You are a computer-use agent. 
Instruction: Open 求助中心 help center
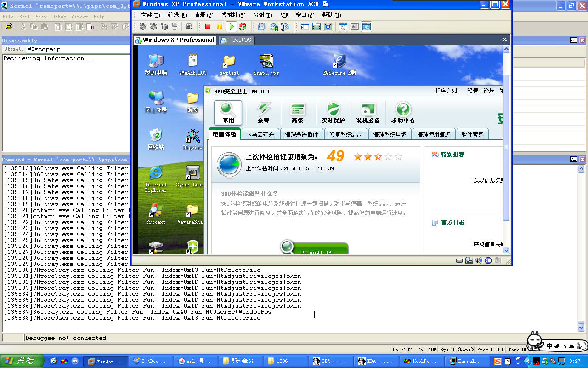[403, 113]
